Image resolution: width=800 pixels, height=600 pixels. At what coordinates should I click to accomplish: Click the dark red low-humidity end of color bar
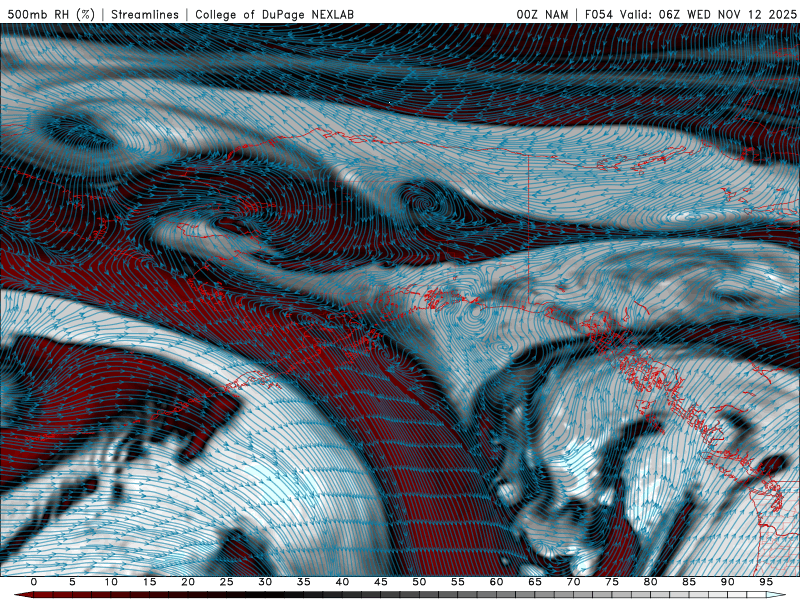[x=26, y=595]
